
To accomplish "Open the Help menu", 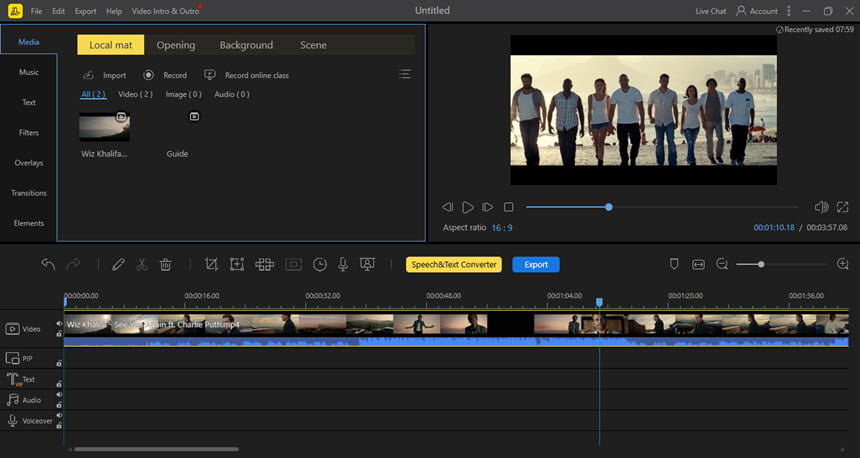I will (114, 11).
